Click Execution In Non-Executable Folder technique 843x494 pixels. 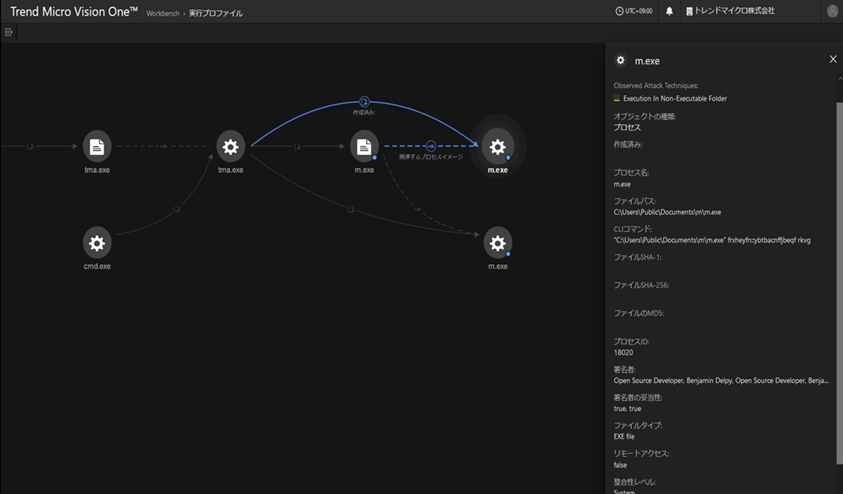(x=675, y=98)
